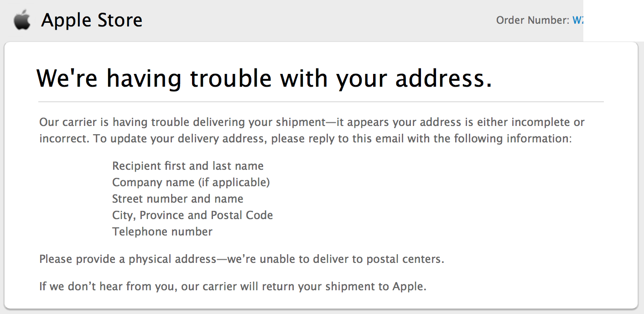Click the physical address notice sentence

point(242,259)
